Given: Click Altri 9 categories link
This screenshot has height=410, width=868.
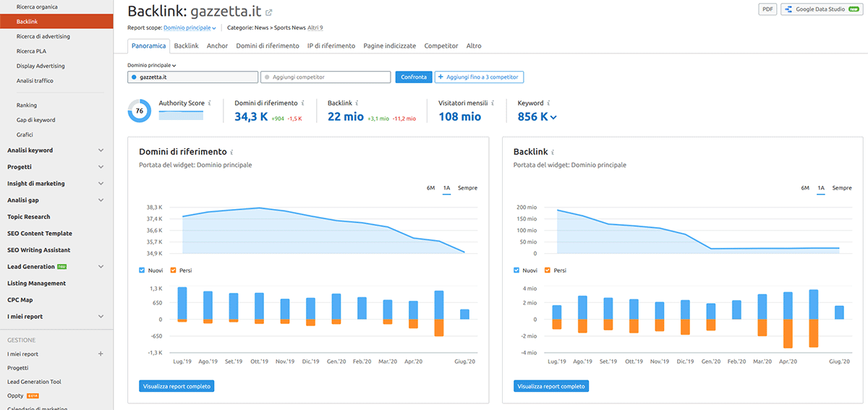Looking at the screenshot, I should point(315,27).
